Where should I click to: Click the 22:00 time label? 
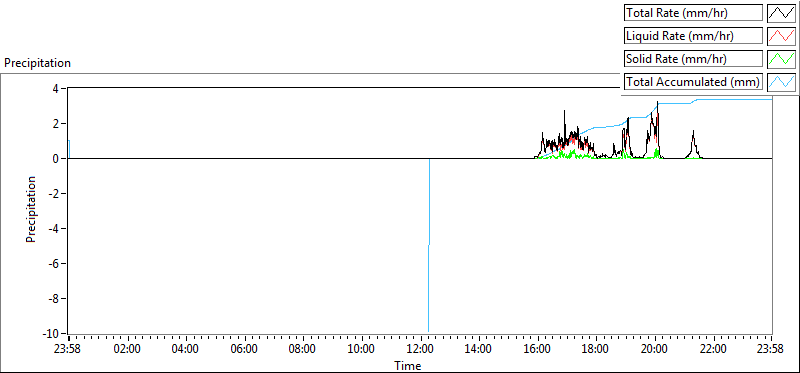(x=713, y=350)
